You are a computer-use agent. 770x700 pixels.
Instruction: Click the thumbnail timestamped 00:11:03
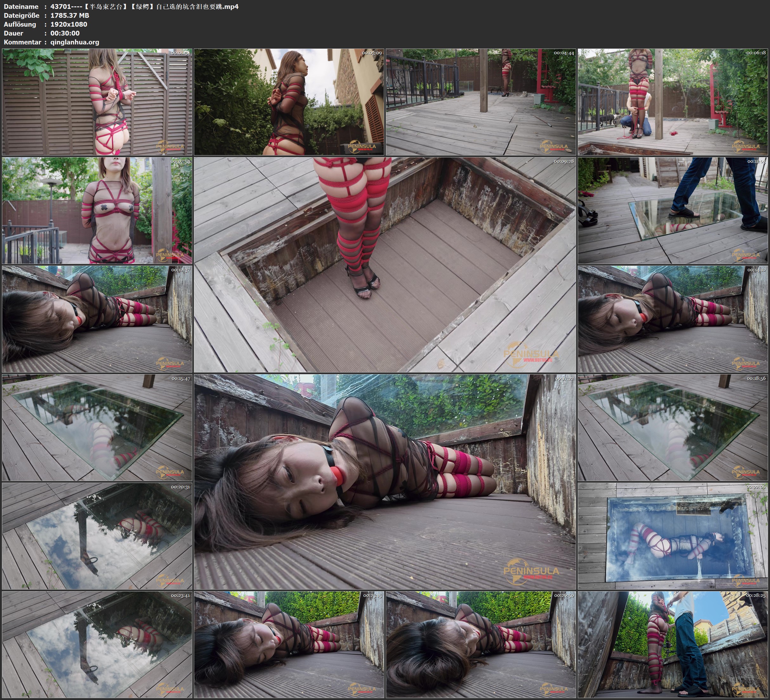[x=673, y=210]
